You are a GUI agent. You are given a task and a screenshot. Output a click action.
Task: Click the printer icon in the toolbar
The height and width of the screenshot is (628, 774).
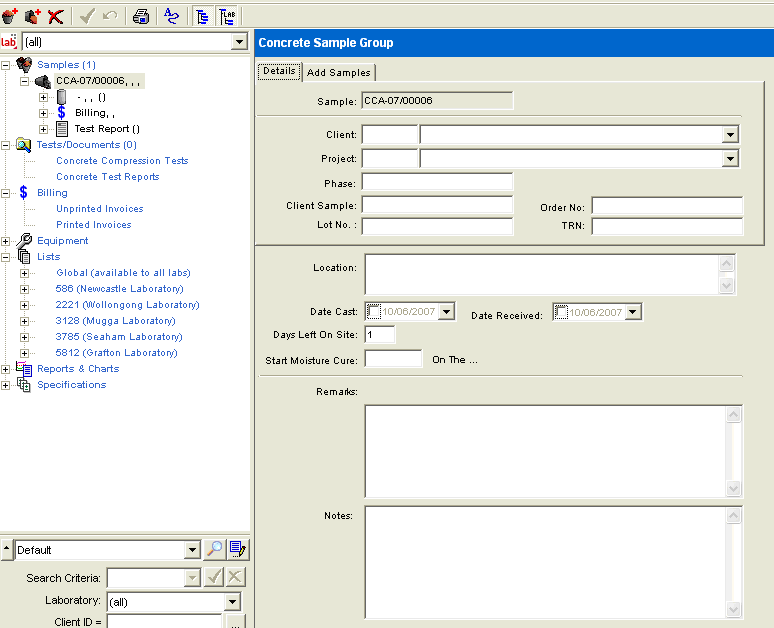click(140, 15)
